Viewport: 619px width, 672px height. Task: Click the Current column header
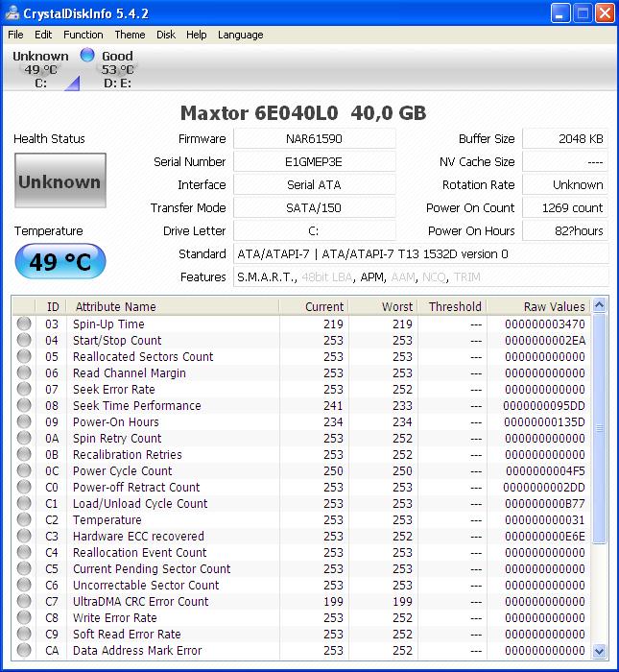click(x=314, y=307)
